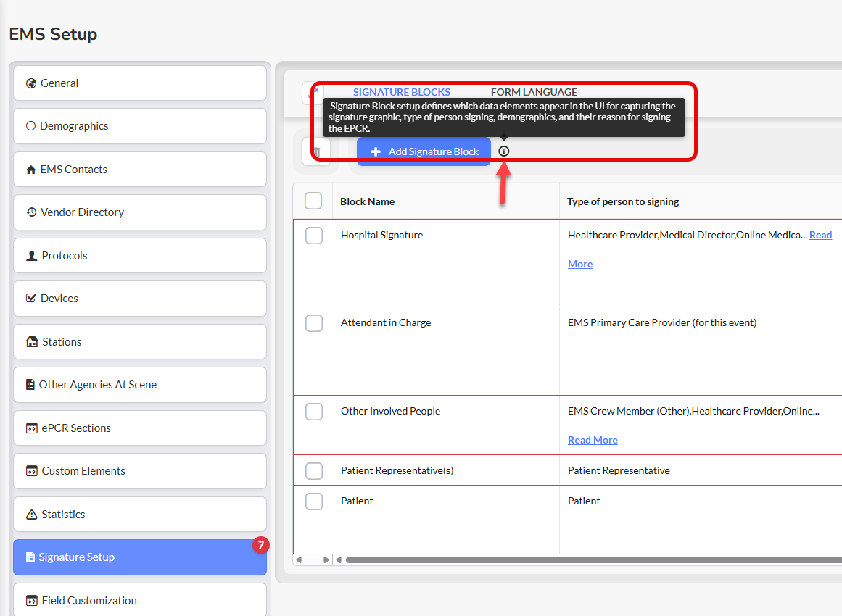The image size is (842, 616).
Task: Check the Patient row checkbox
Action: (x=314, y=501)
